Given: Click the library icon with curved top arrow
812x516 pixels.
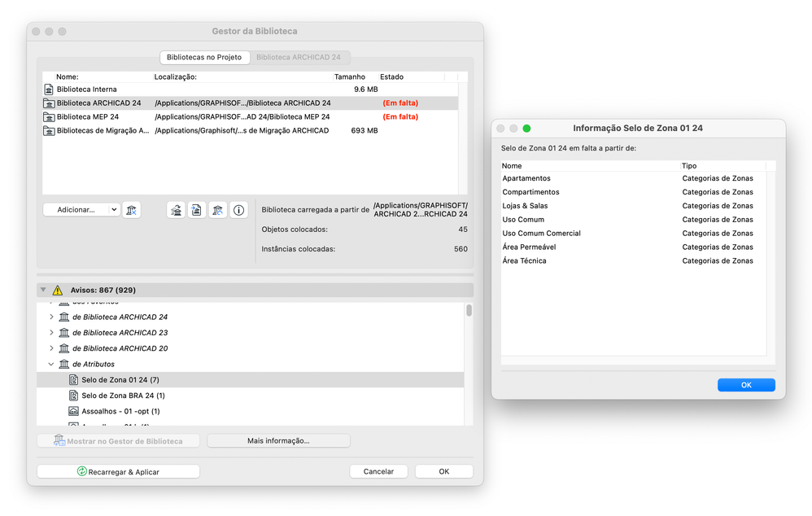Looking at the screenshot, I should point(176,210).
